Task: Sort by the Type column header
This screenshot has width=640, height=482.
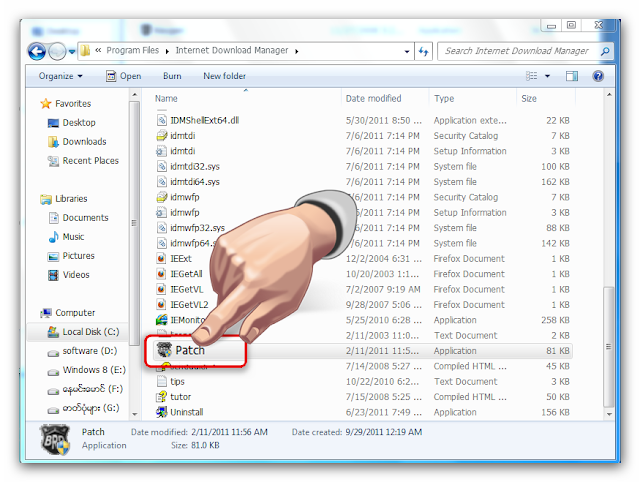Action: click(x=444, y=98)
